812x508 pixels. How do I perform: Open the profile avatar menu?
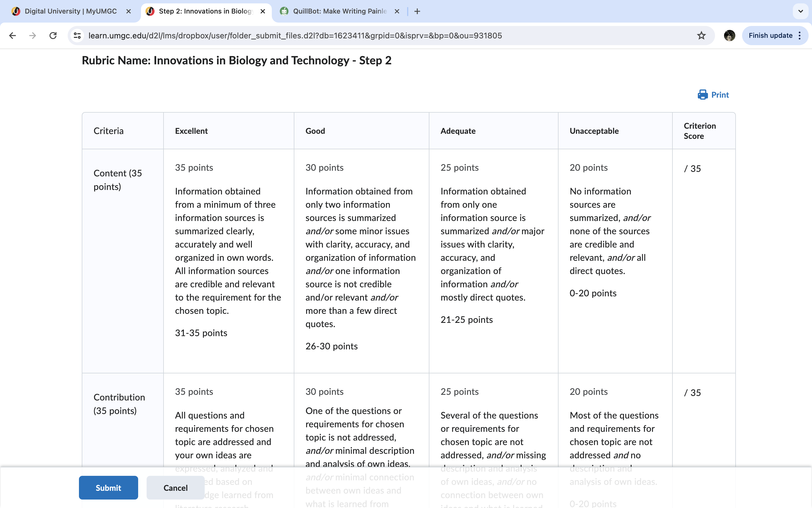(729, 36)
